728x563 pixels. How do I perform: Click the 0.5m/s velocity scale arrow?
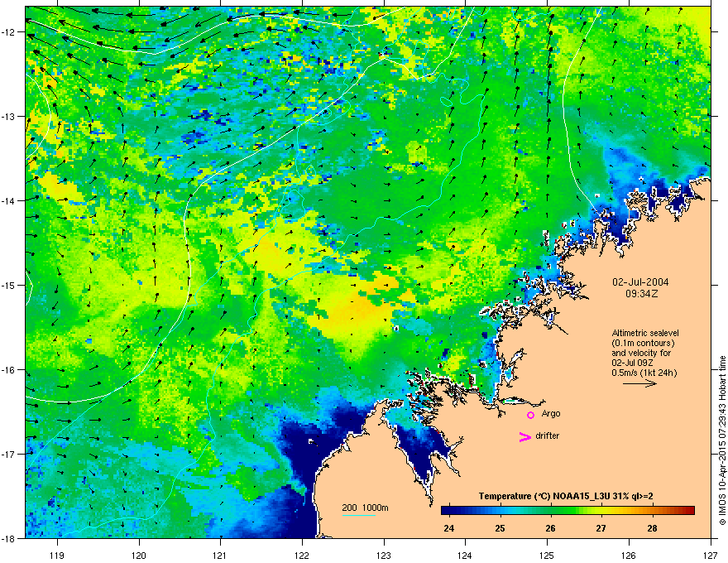(x=639, y=383)
